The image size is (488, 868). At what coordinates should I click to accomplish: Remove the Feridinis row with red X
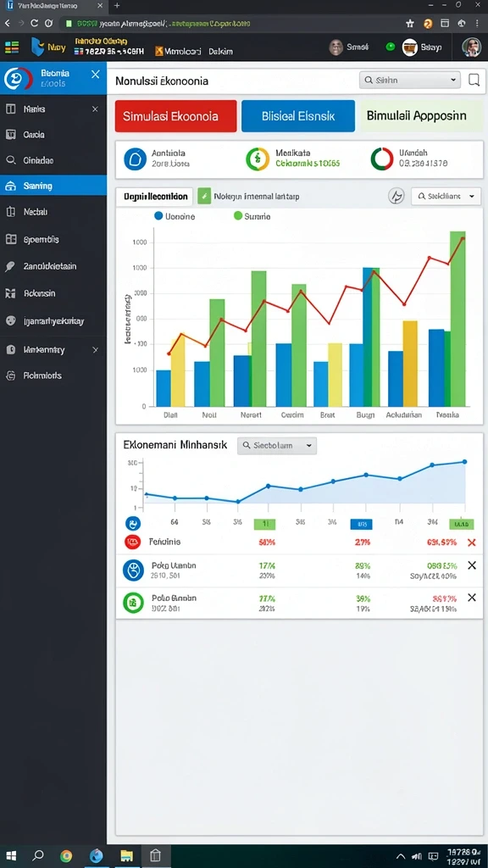(x=471, y=542)
